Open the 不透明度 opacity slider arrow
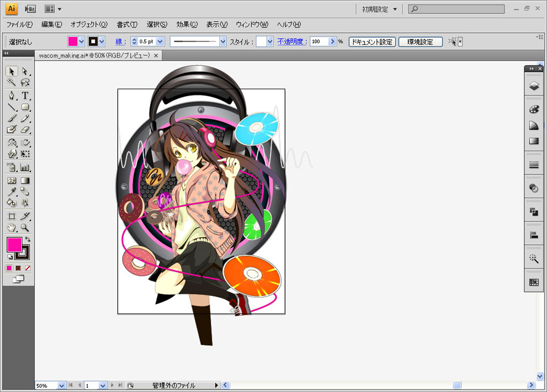Screen dimensions: 547x392 click(x=332, y=41)
